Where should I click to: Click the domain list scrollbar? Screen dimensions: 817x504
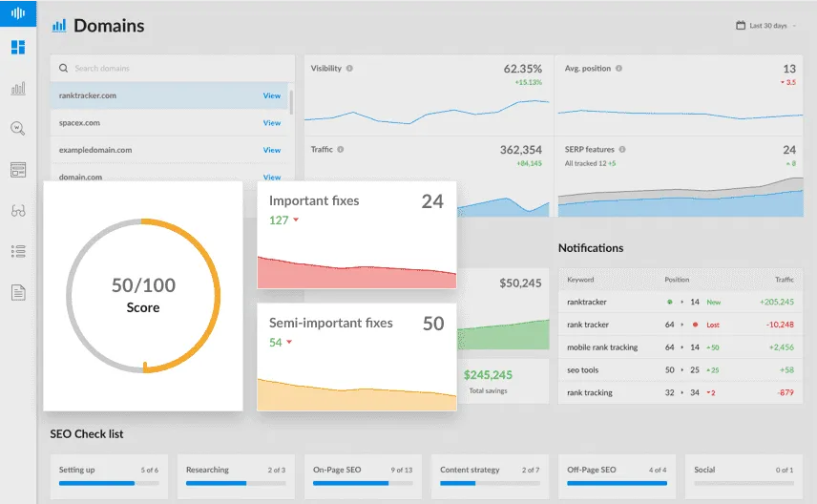click(291, 102)
